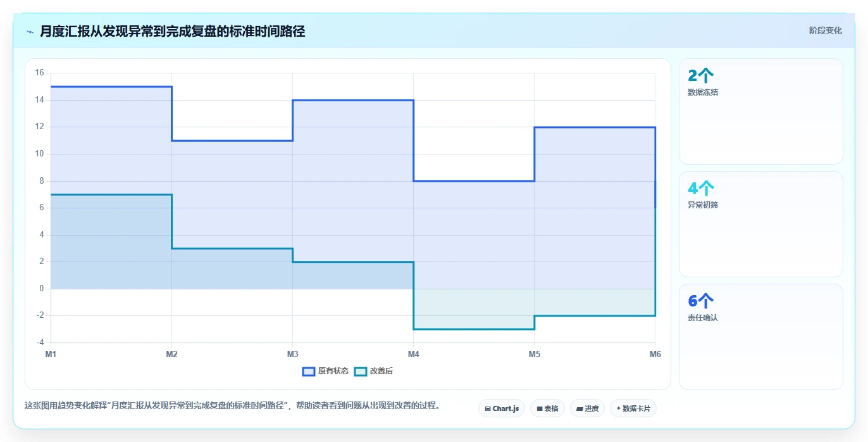Click the 2个 value in 数据冻结 card
The height and width of the screenshot is (442, 868).
coord(700,76)
